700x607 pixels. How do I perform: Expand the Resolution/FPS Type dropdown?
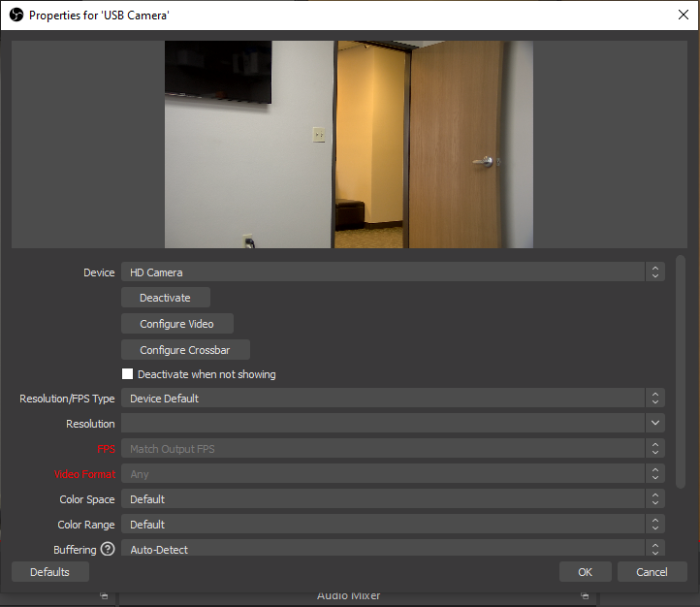tap(392, 399)
